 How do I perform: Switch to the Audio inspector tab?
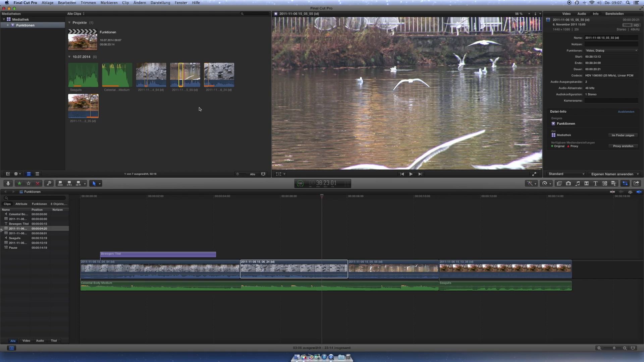click(x=581, y=14)
